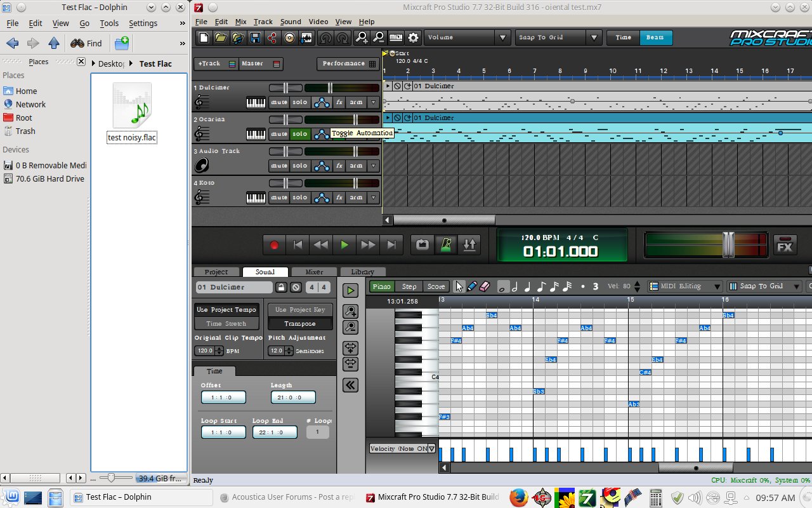Select the pencil draw tool in piano roll

[x=471, y=286]
